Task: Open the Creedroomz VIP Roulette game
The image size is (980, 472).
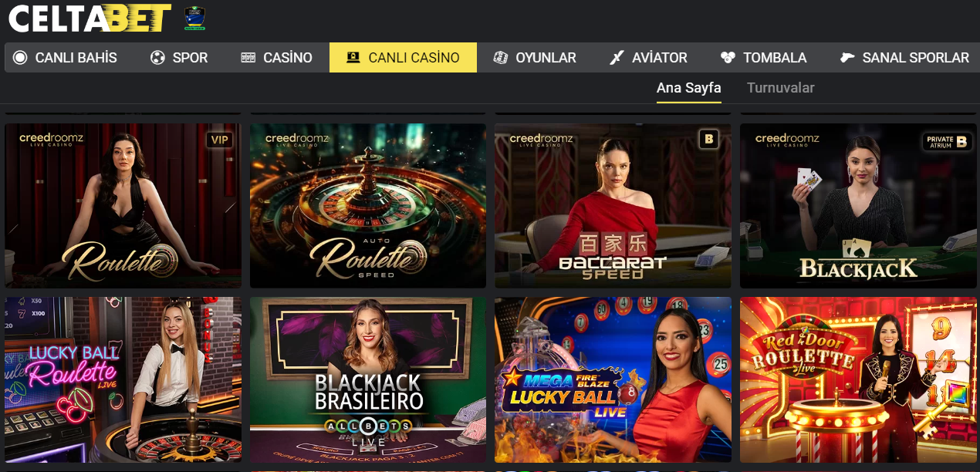Action: click(123, 206)
